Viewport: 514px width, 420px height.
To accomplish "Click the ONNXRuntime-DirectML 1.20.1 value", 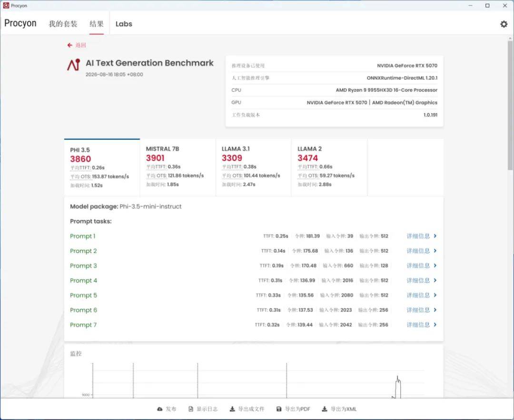I will pyautogui.click(x=402, y=78).
